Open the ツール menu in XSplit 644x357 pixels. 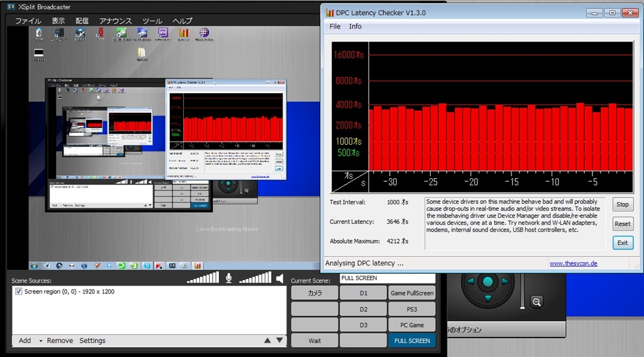152,21
